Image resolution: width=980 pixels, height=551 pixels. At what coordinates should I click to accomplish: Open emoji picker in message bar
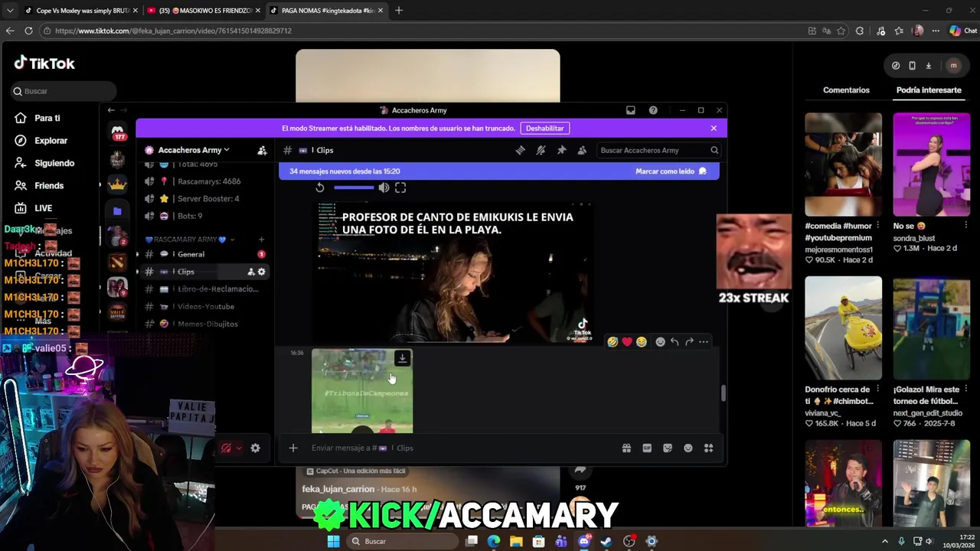(x=688, y=448)
